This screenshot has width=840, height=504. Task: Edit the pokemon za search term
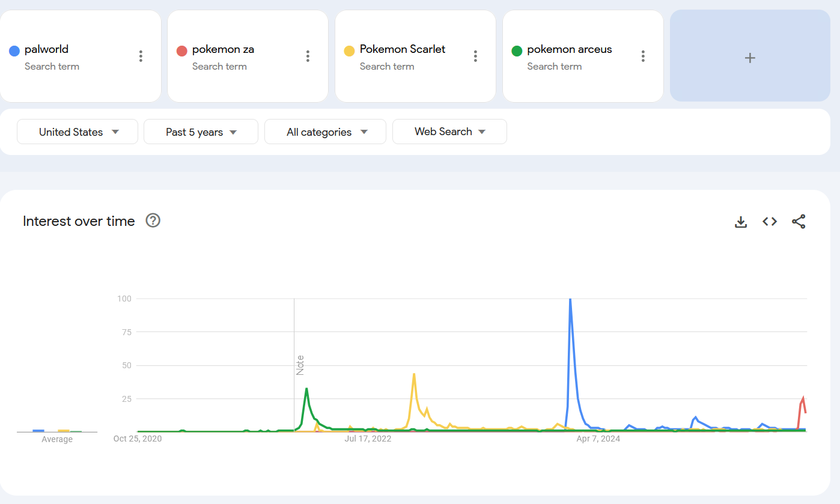coord(223,49)
